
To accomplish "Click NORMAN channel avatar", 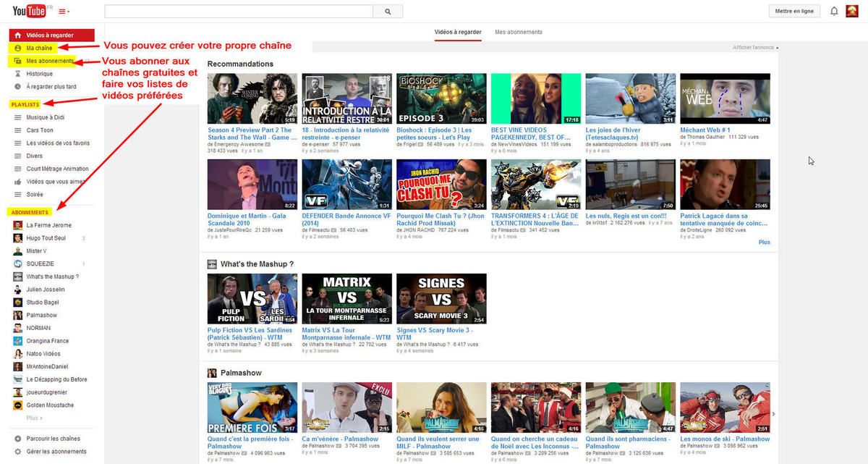I will [x=18, y=328].
